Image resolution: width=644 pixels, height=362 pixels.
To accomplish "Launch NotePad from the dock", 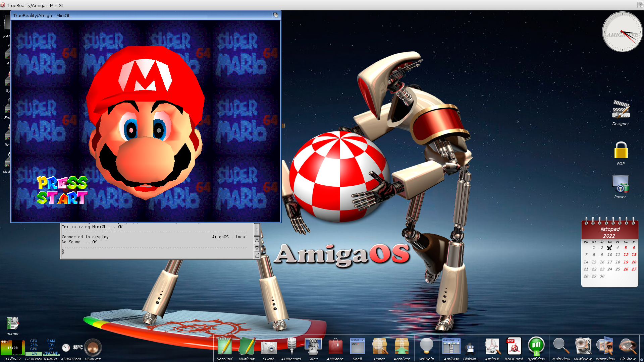I will (x=224, y=346).
